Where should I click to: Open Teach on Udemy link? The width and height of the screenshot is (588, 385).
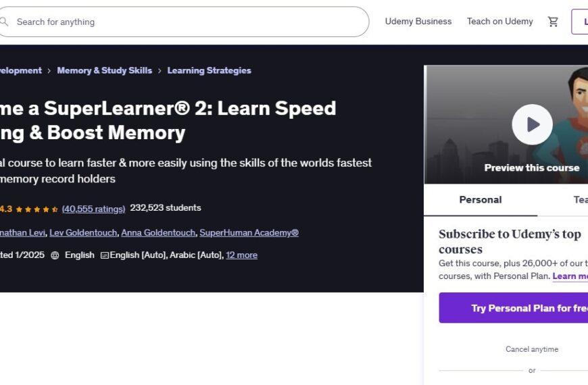(500, 22)
